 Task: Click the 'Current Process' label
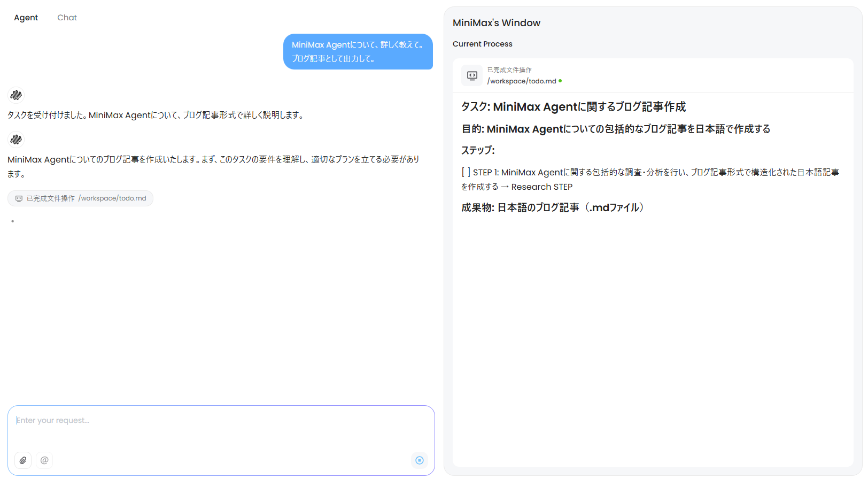(483, 44)
